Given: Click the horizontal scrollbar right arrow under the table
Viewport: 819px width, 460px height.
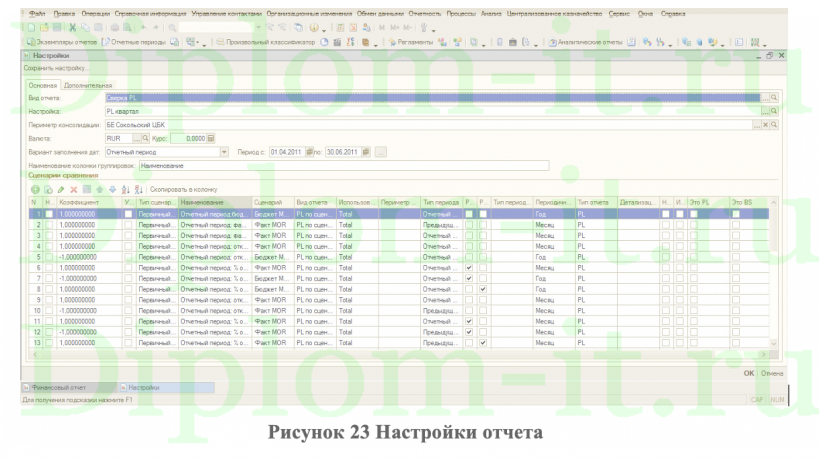Looking at the screenshot, I should tap(764, 354).
